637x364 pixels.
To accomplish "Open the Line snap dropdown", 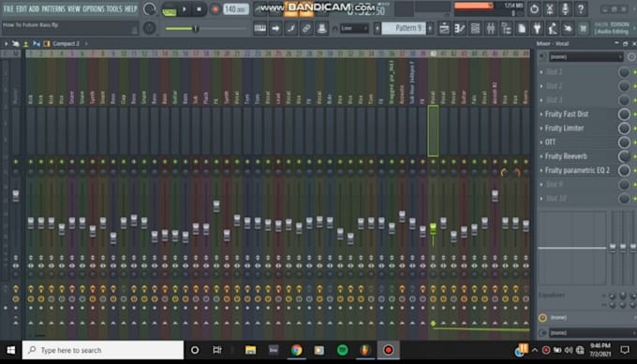I will (x=354, y=28).
